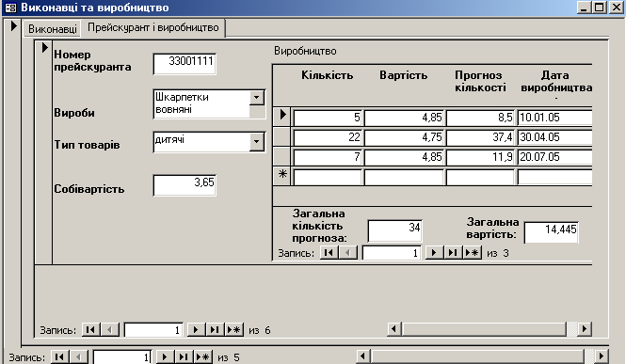Go to last record in the 'из 6' navigator
Screen dimensions: 626x364
point(215,330)
